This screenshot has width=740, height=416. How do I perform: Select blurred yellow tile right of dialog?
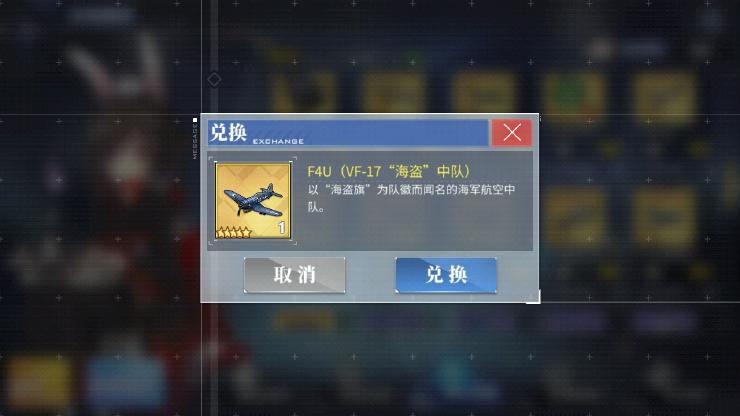575,217
